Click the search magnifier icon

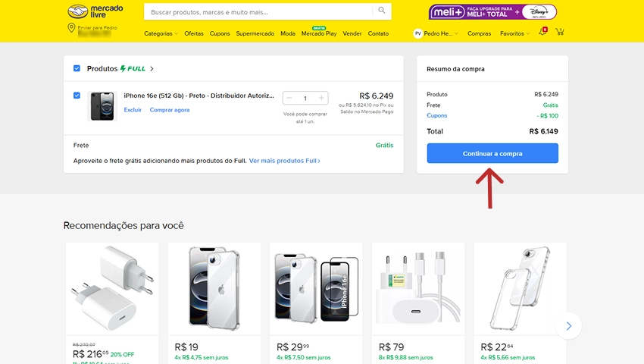coord(382,11)
